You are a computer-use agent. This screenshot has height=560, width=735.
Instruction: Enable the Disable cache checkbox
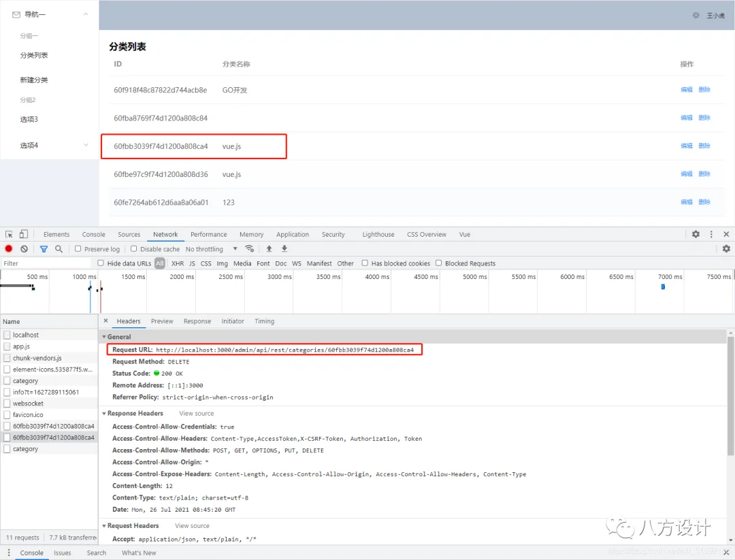[133, 249]
